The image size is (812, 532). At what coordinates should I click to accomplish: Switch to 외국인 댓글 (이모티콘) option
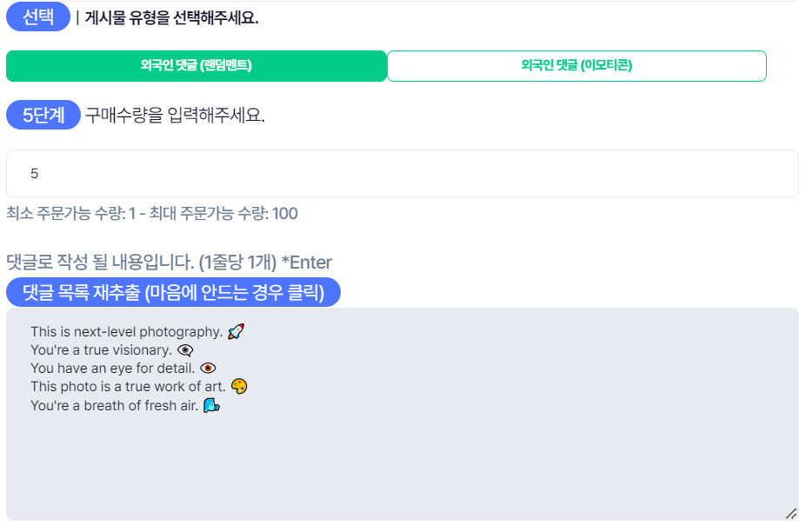point(576,66)
